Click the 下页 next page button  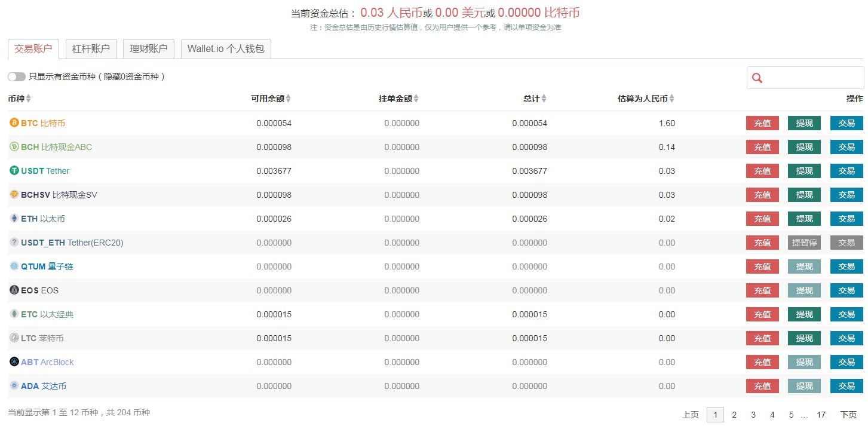848,415
